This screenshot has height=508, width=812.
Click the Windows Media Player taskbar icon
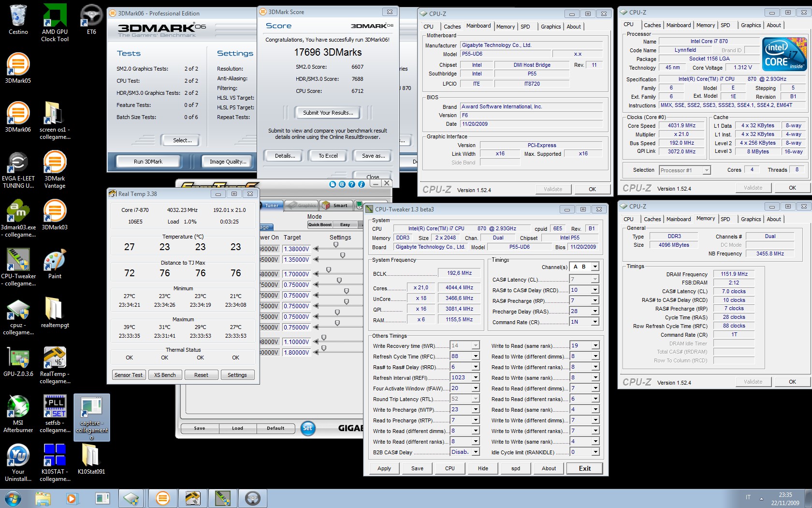pyautogui.click(x=72, y=498)
